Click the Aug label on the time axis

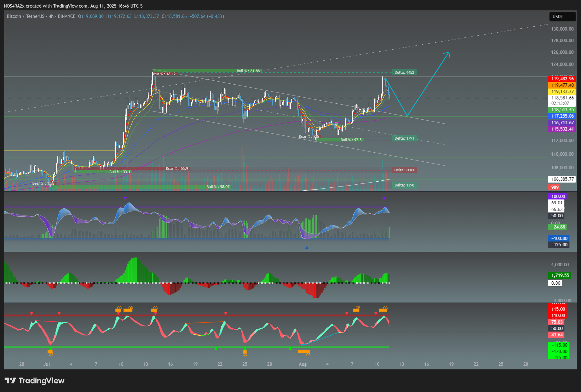click(303, 364)
